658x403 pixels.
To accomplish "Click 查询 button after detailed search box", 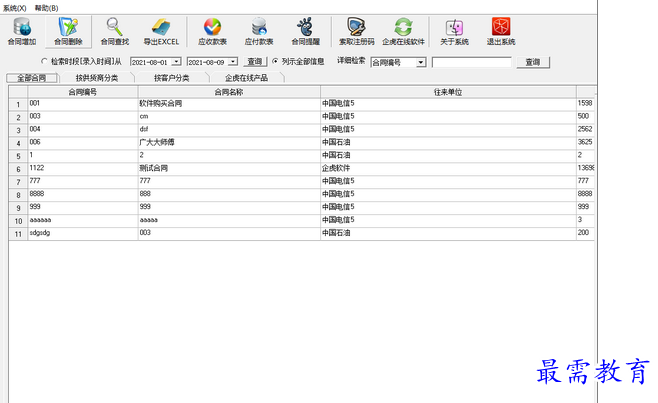I will pos(533,62).
